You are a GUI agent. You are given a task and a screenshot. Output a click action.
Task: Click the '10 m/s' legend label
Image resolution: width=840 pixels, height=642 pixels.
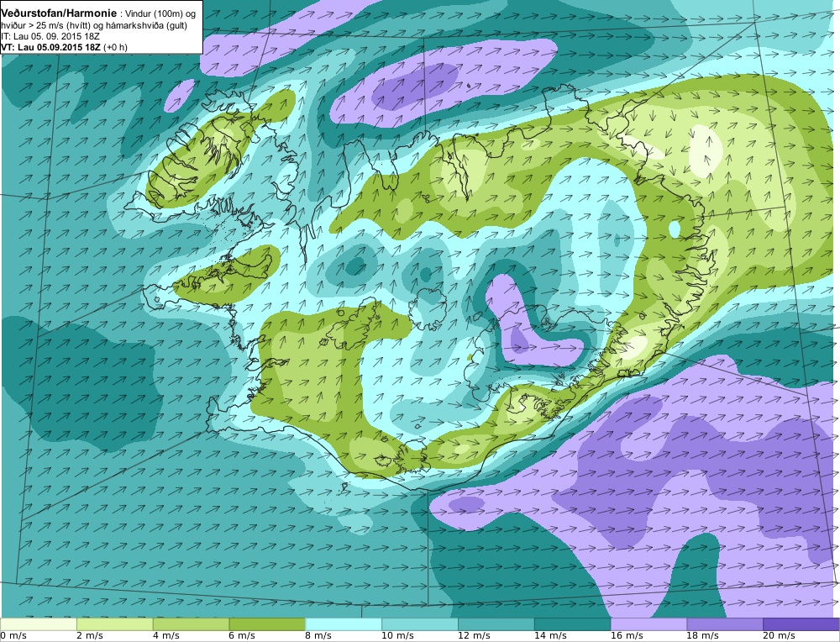coord(397,636)
